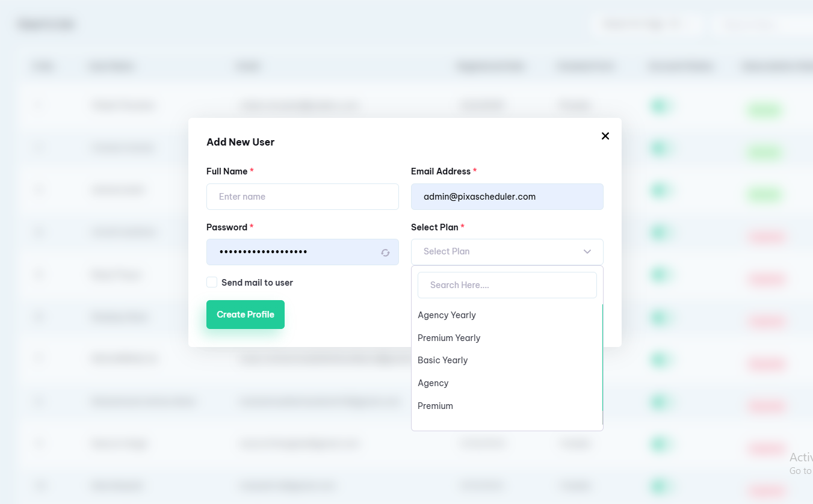
Task: Choose the Premium plan option
Action: [435, 406]
